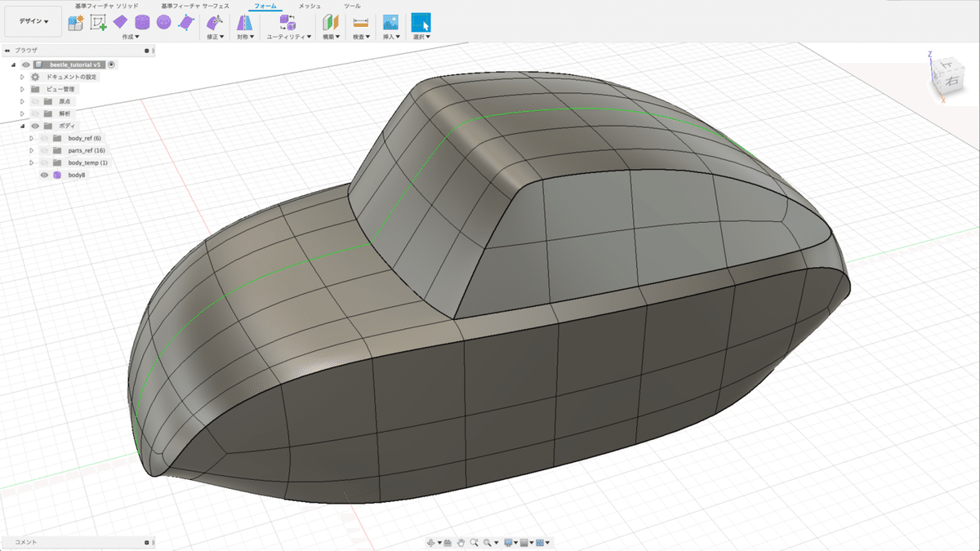Show the hidden parts_ref (16) folder

tap(44, 150)
